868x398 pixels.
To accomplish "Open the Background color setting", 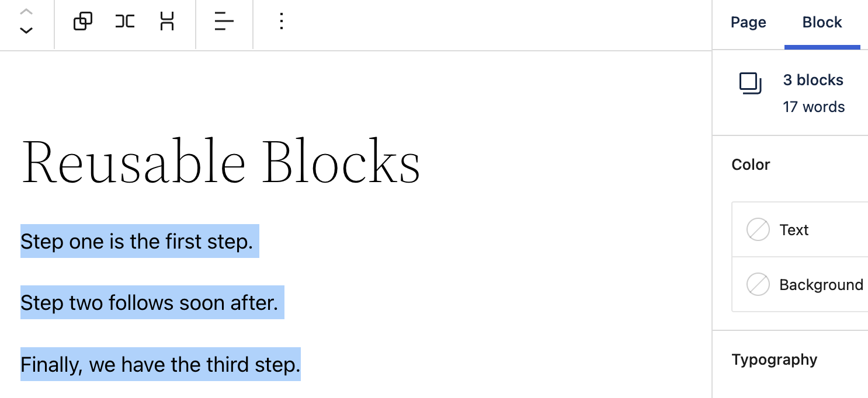I will point(821,285).
